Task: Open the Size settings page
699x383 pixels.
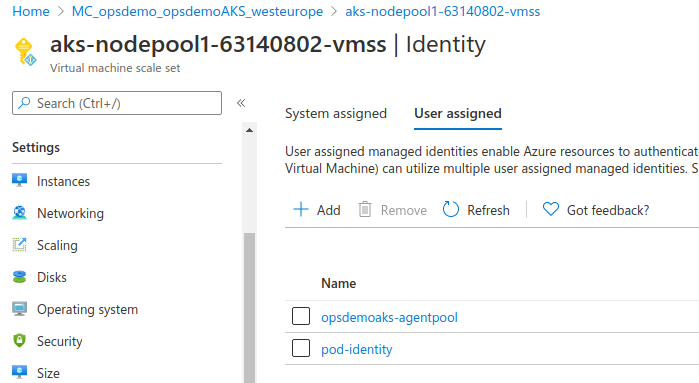Action: pos(48,373)
